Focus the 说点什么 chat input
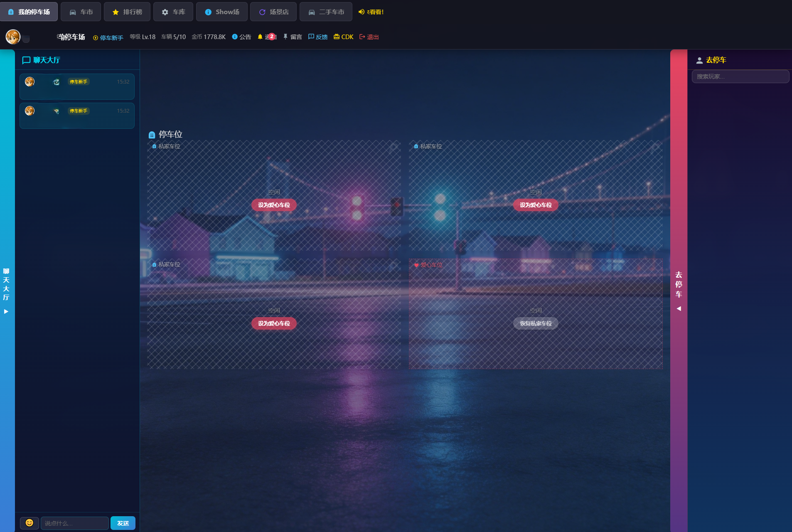Screen dimensions: 792x532 click(75, 523)
